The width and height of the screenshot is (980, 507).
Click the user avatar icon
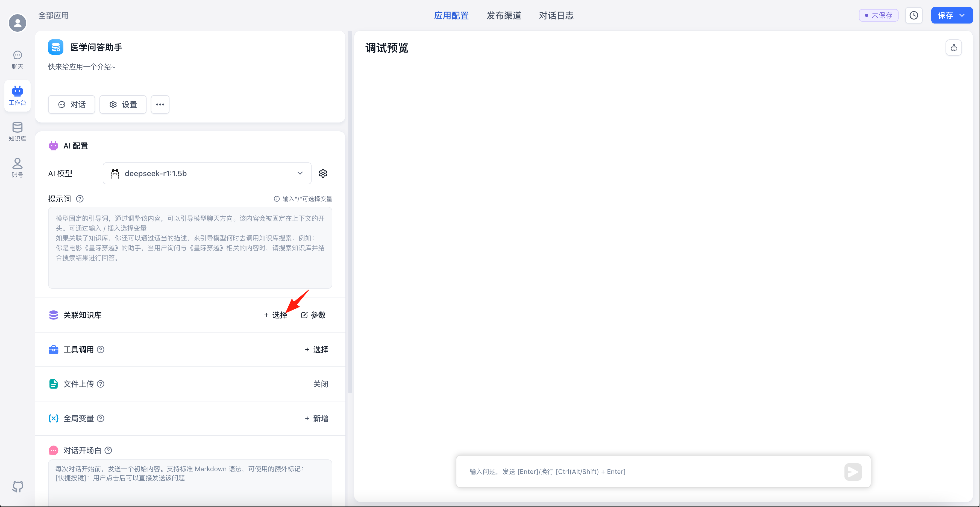pos(17,23)
